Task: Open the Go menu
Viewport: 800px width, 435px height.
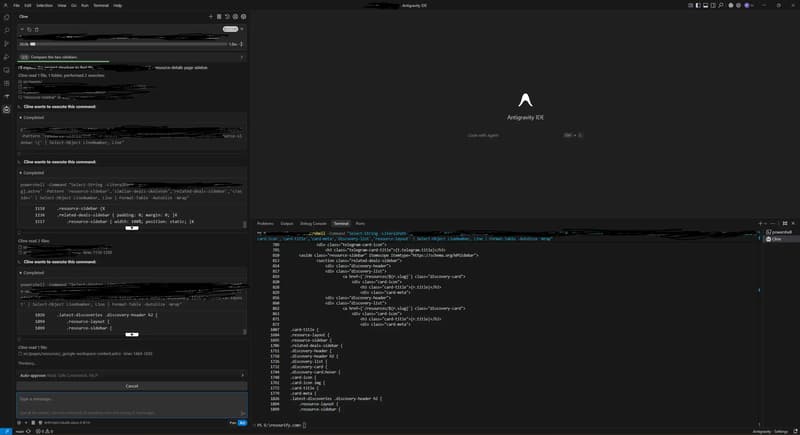Action: [73, 5]
